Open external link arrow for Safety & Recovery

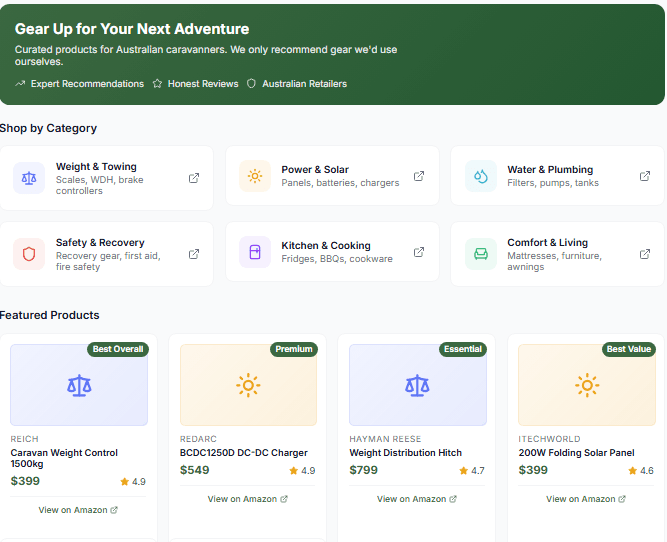point(194,254)
